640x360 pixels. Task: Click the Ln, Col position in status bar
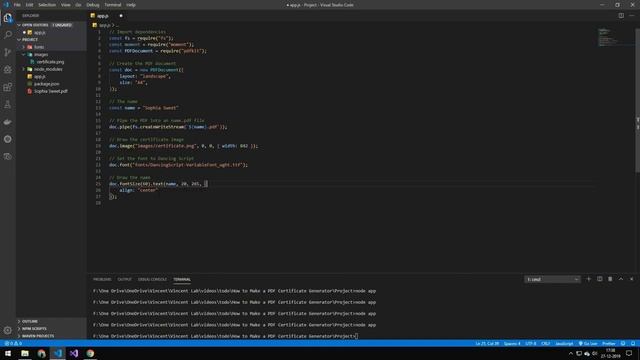pos(487,344)
